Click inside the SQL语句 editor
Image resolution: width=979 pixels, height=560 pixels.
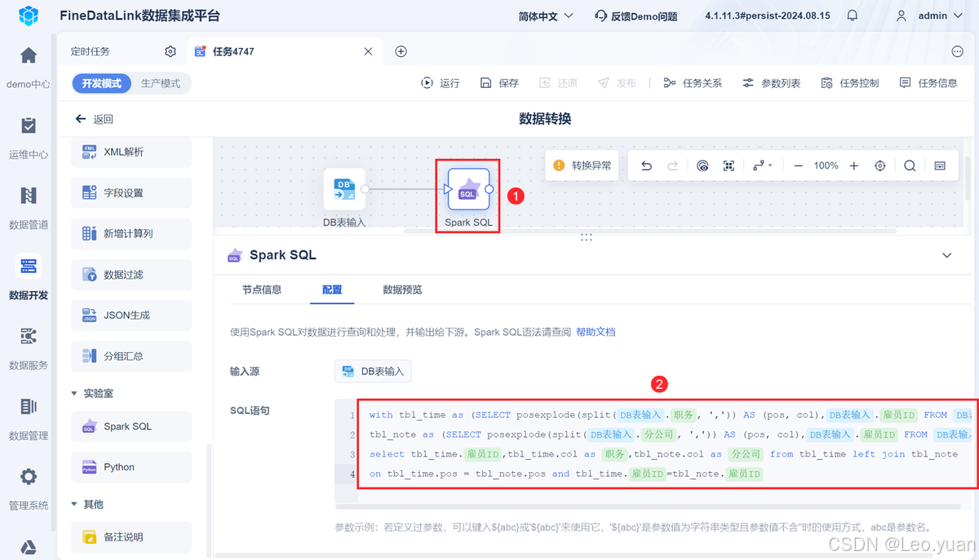coord(655,452)
